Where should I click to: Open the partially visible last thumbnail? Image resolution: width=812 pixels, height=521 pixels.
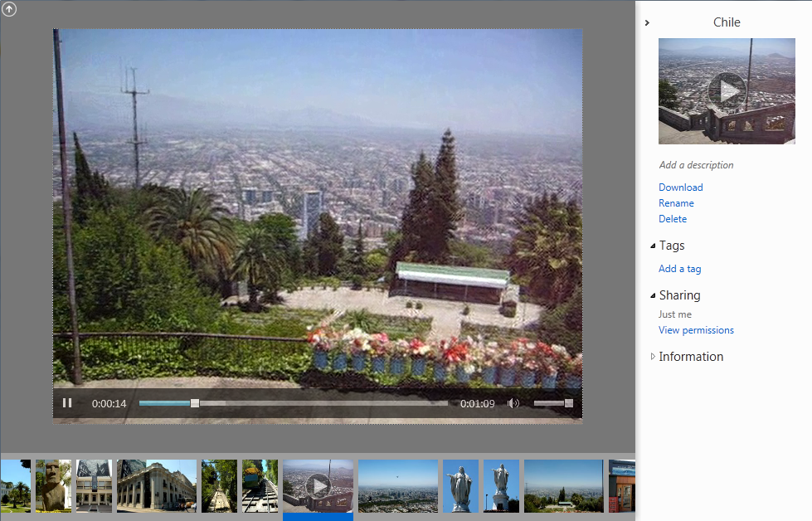click(621, 486)
